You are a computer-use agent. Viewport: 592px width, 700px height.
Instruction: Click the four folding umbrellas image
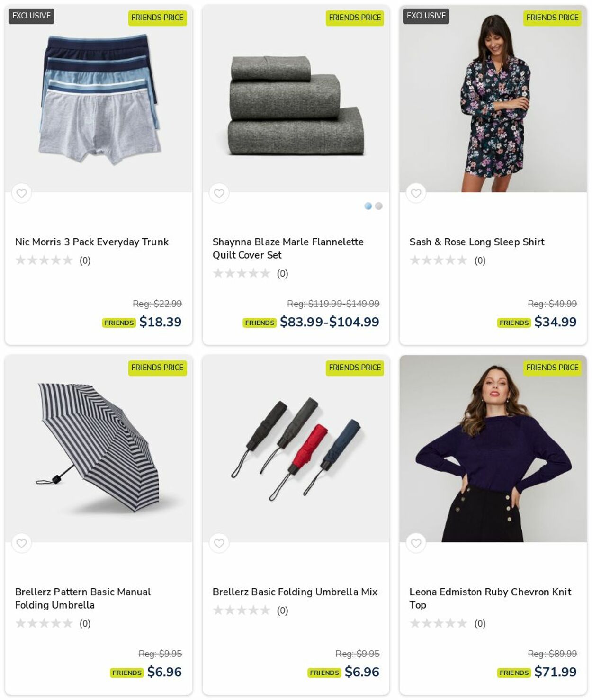(x=296, y=449)
